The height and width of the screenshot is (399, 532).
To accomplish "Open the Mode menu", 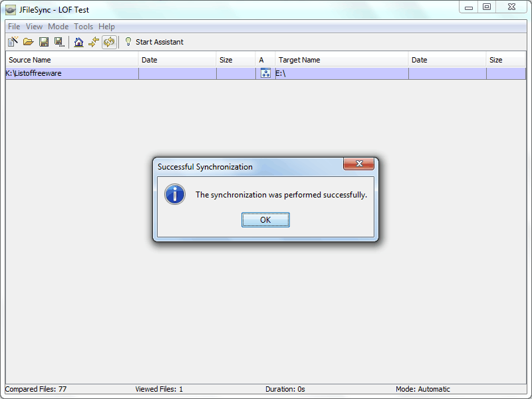I will click(x=58, y=27).
